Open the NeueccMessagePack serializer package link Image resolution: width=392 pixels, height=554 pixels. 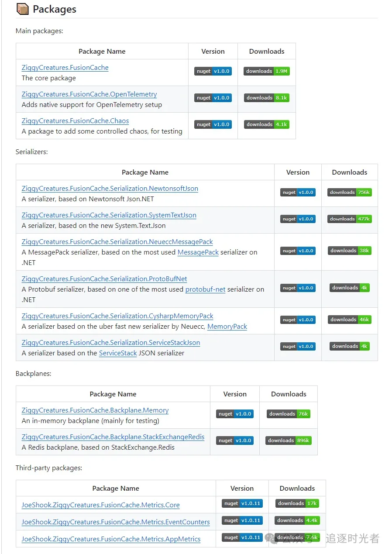point(117,242)
